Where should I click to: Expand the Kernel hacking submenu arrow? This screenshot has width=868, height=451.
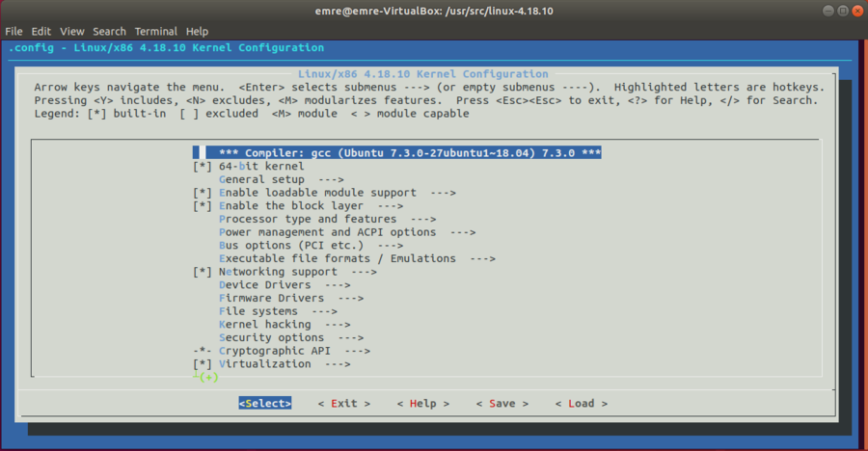(338, 325)
